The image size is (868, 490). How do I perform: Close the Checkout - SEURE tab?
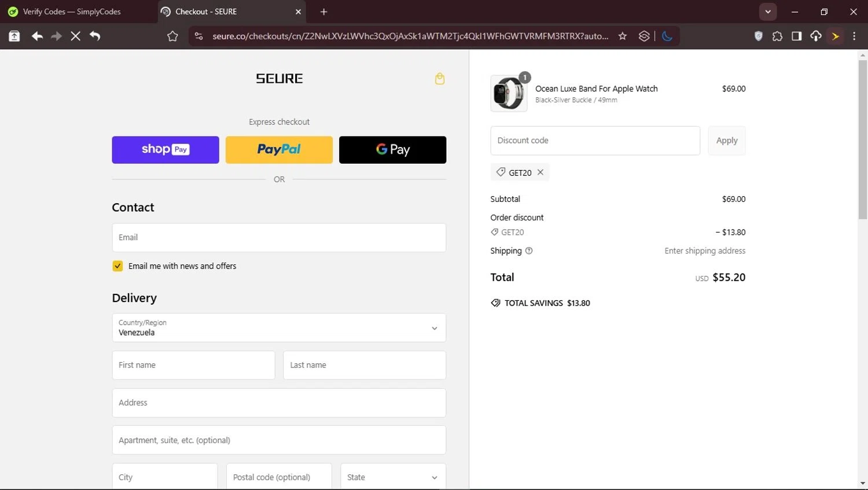tap(299, 12)
